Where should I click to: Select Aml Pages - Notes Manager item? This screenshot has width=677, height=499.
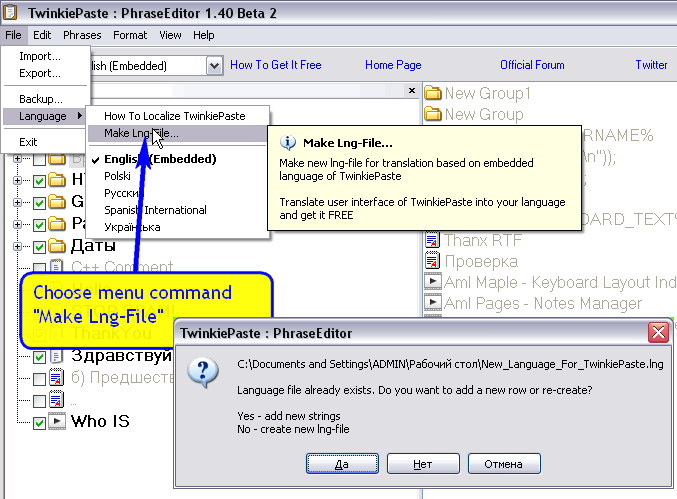pos(543,303)
